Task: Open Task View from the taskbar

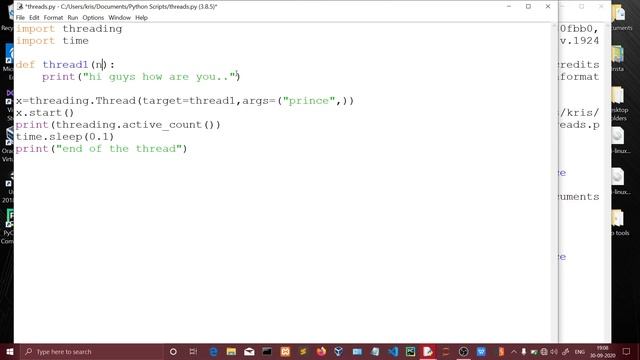Action: tap(193, 351)
